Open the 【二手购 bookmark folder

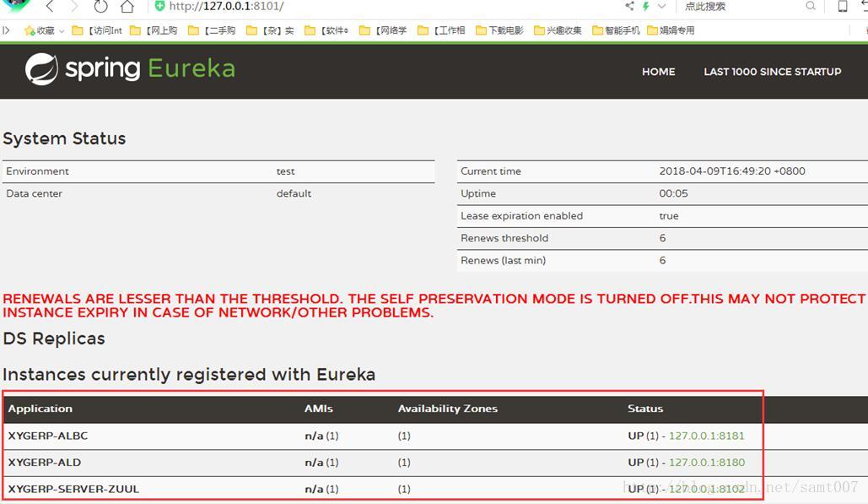212,30
